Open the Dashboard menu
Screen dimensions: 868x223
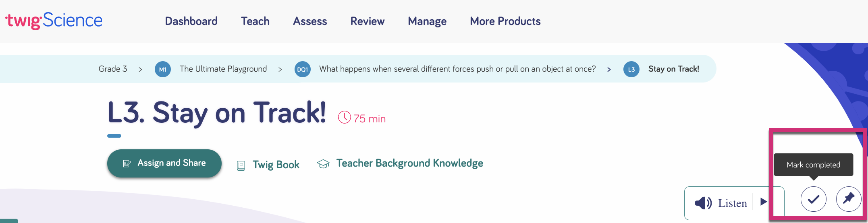point(191,21)
